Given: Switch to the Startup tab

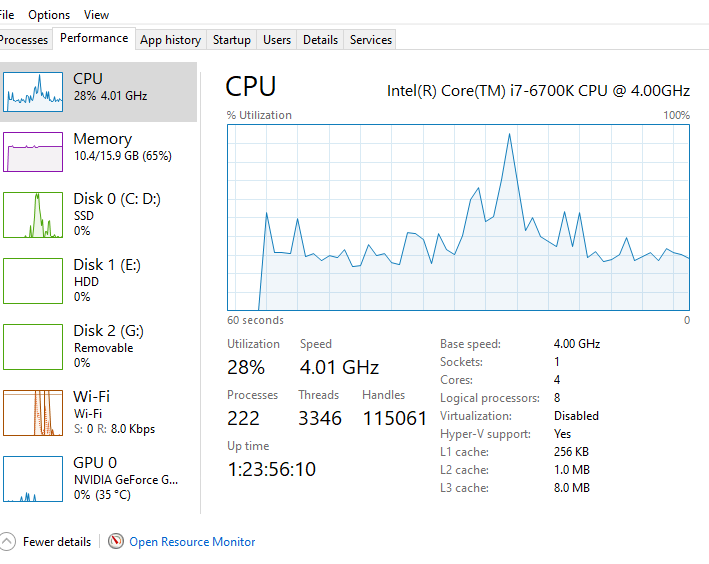Looking at the screenshot, I should click(232, 40).
